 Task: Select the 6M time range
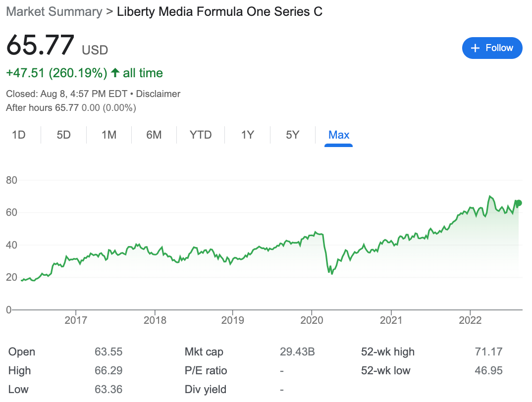coord(154,135)
